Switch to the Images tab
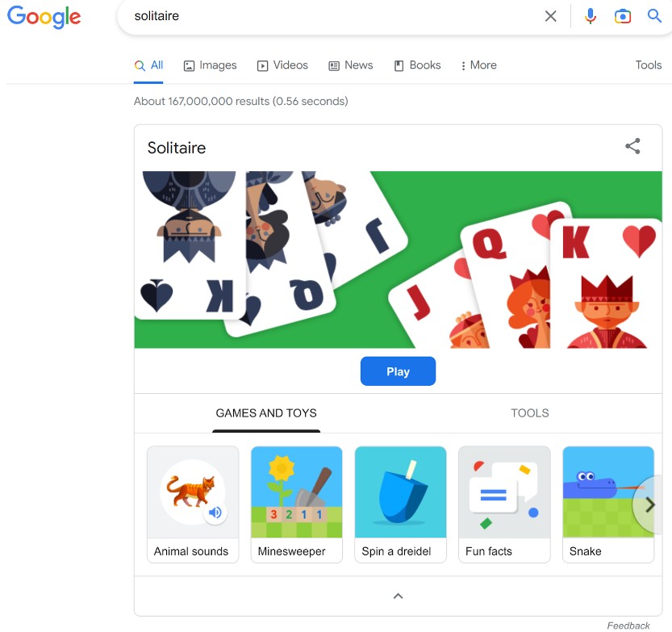 (210, 65)
